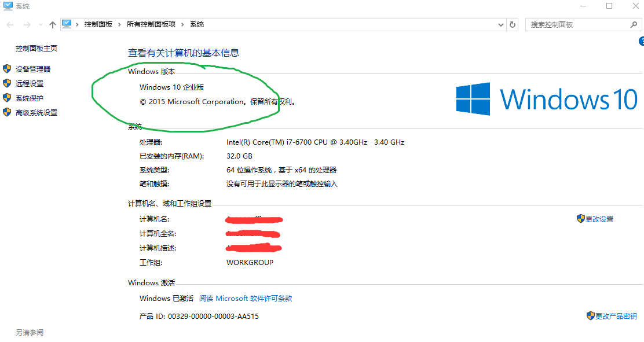Click the 32.0 GB RAM value

point(239,156)
